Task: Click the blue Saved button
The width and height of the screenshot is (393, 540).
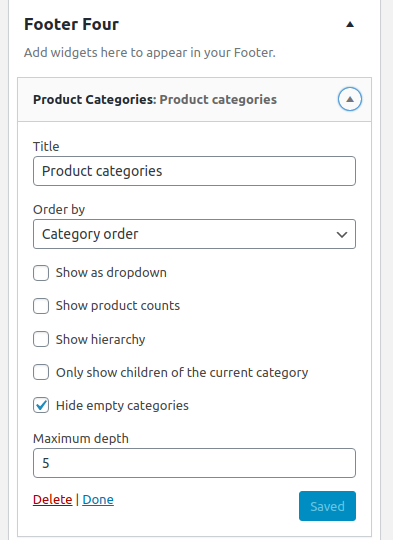Action: (327, 506)
